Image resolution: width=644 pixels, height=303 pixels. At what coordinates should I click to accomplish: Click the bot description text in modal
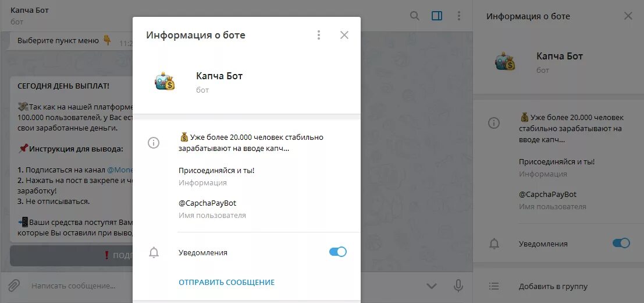click(251, 143)
